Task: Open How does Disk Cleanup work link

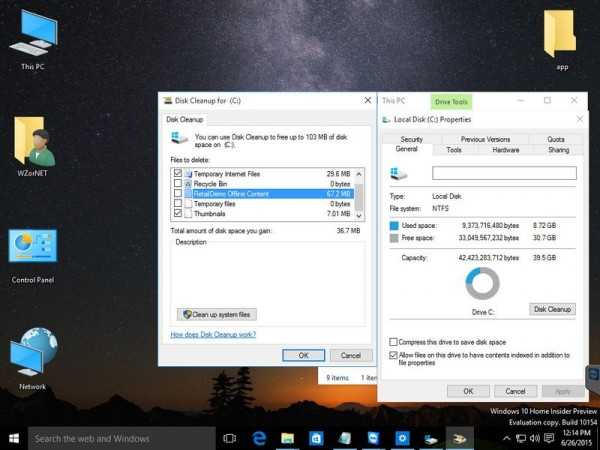Action: [x=213, y=334]
